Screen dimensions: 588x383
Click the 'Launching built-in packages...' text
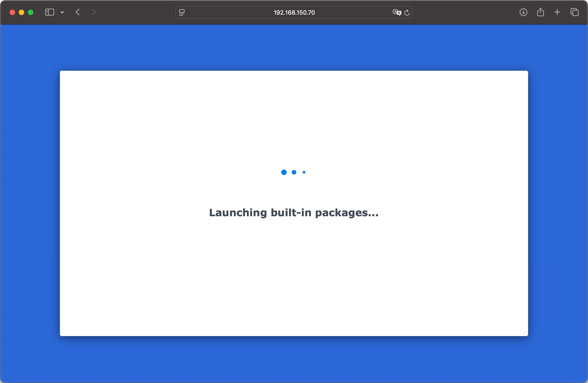pyautogui.click(x=294, y=213)
